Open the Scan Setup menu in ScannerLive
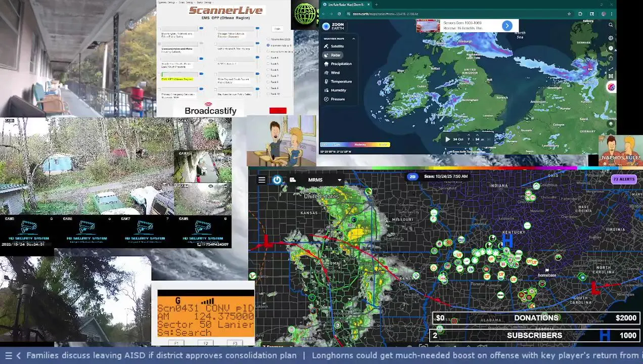Viewport: 643px width, 364px height. pyautogui.click(x=187, y=3)
